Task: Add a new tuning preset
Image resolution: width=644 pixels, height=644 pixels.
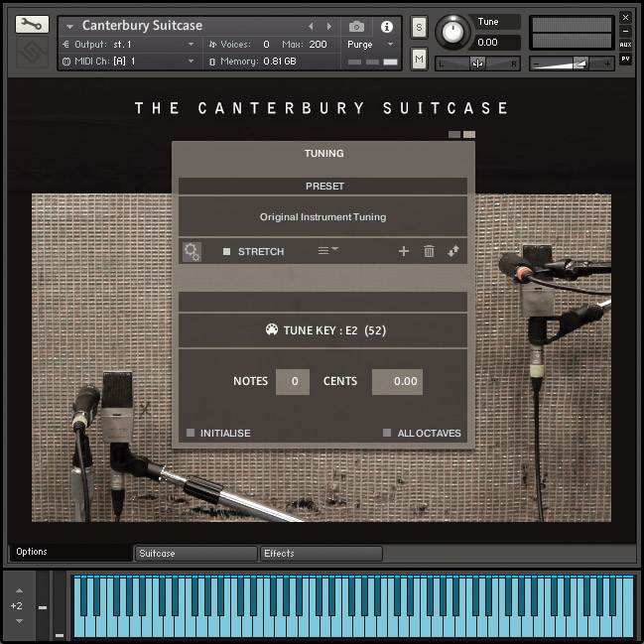Action: click(x=404, y=251)
